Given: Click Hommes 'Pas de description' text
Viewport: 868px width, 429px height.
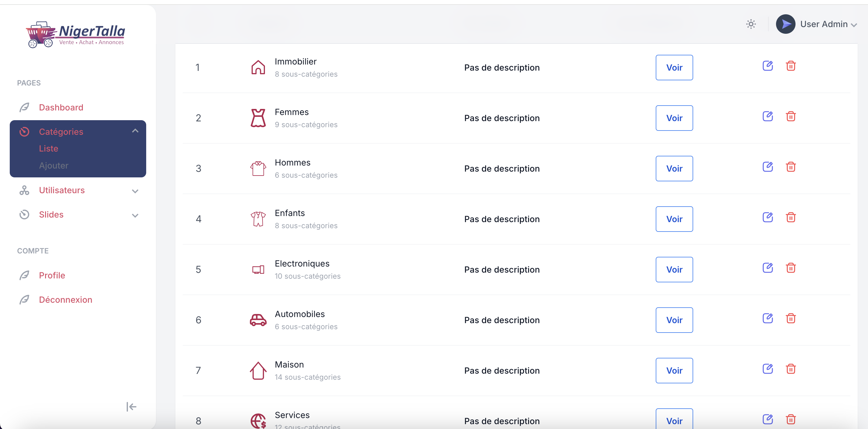Looking at the screenshot, I should pos(502,169).
